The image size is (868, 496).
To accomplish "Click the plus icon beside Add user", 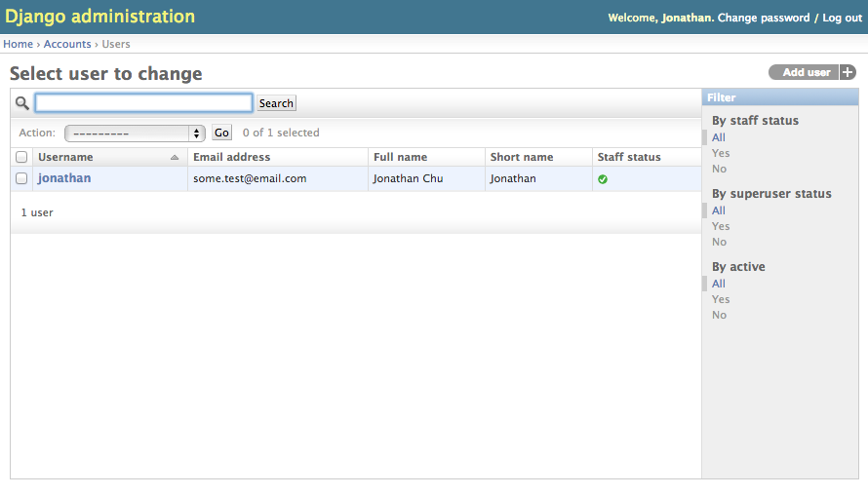I will 848,72.
